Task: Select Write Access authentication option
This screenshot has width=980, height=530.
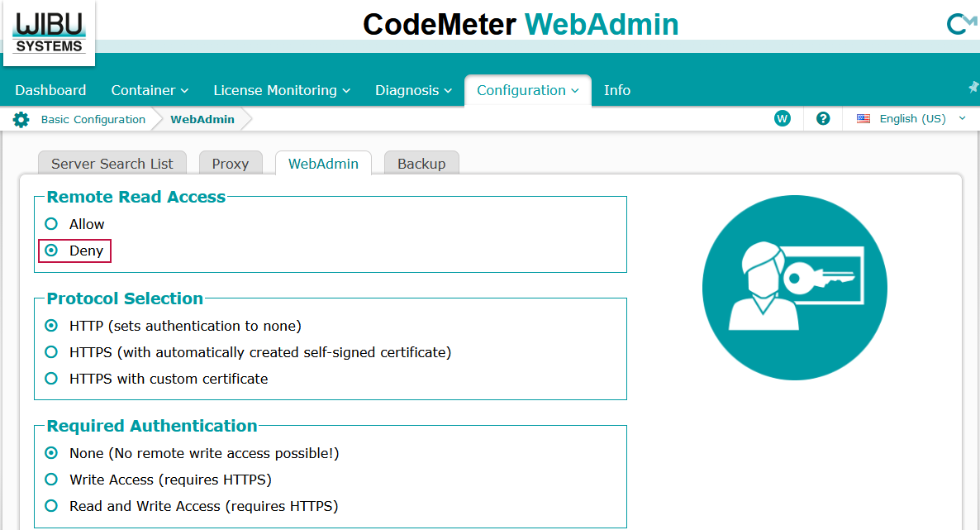Action: (51, 480)
